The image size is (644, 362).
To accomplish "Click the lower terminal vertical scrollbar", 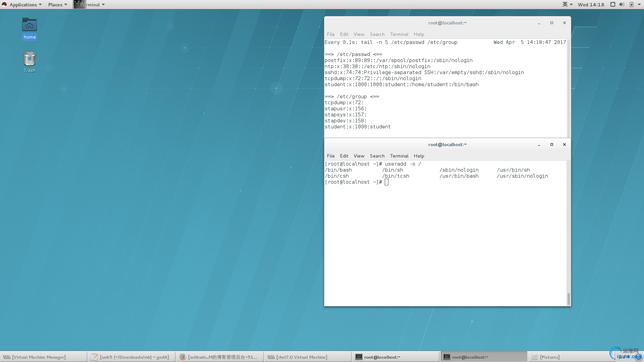I will point(568,299).
